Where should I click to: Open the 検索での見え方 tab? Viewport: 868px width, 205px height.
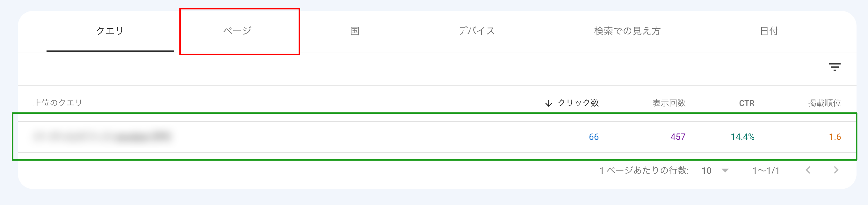tap(627, 31)
